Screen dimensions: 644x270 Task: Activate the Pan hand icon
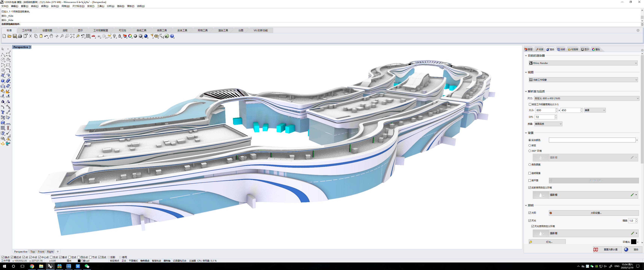(x=51, y=36)
